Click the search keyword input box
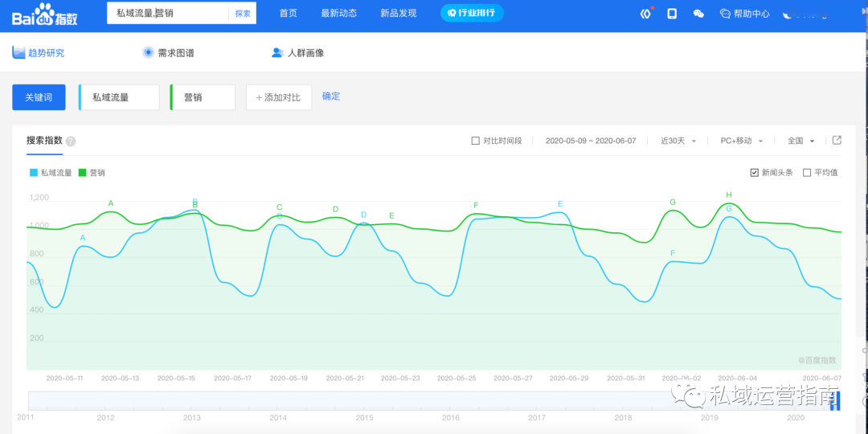Image resolution: width=868 pixels, height=434 pixels. pos(168,14)
